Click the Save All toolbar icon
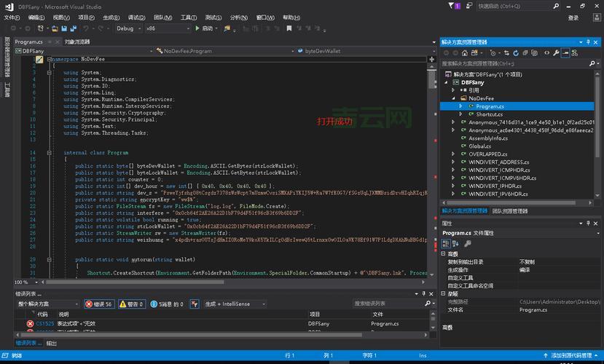The image size is (604, 364). tap(74, 28)
